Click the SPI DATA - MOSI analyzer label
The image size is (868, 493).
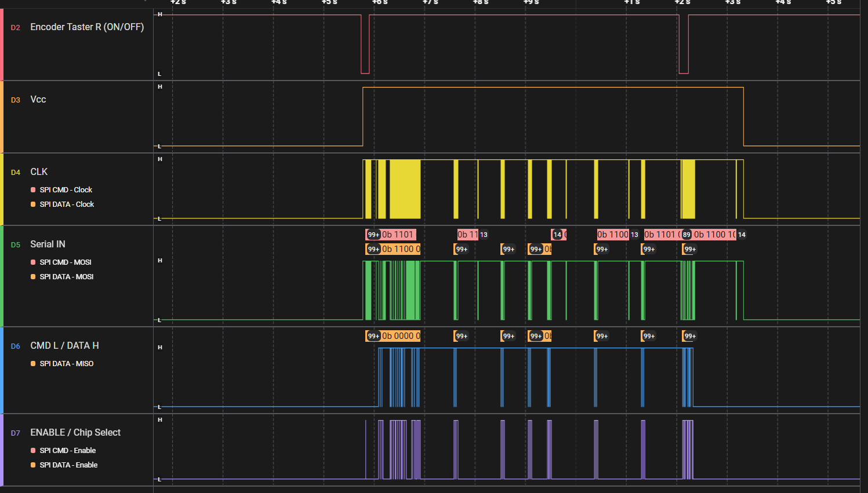click(x=67, y=276)
